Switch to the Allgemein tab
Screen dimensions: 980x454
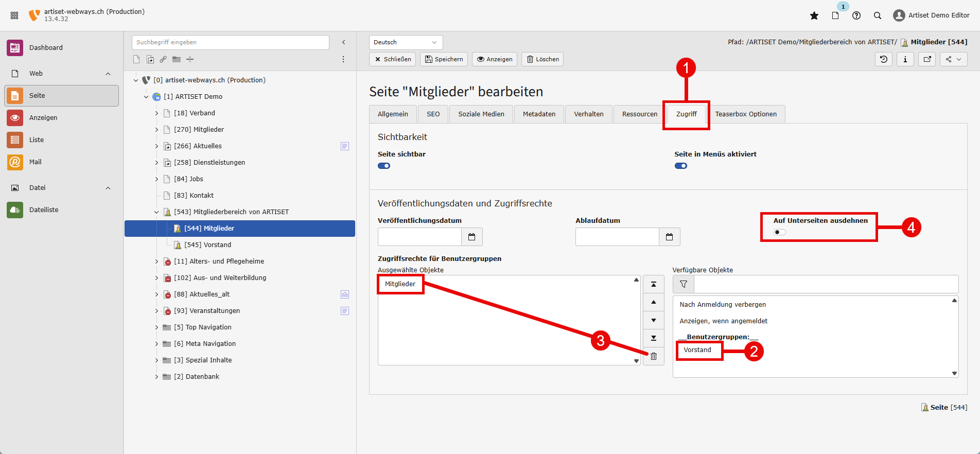click(393, 114)
